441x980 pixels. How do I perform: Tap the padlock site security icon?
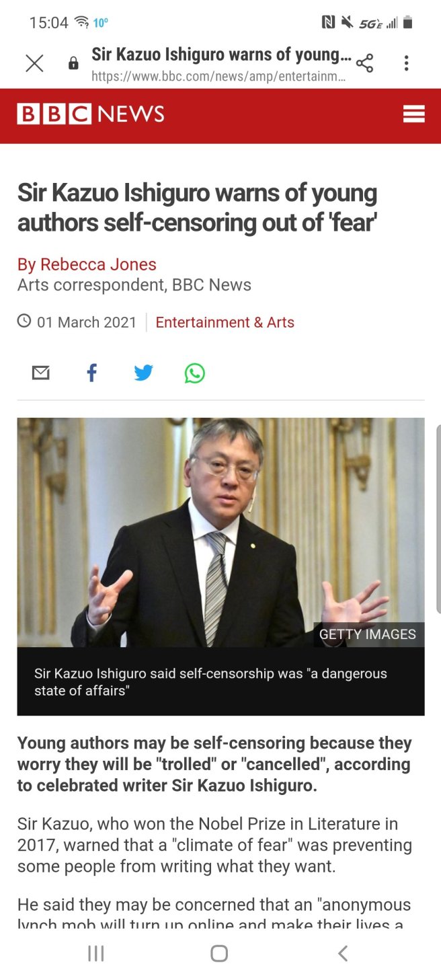click(73, 64)
